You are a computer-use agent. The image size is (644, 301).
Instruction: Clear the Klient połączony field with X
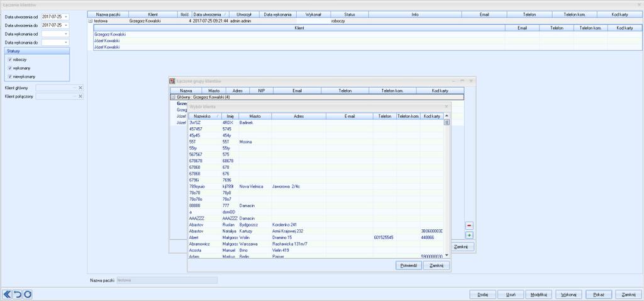click(80, 96)
